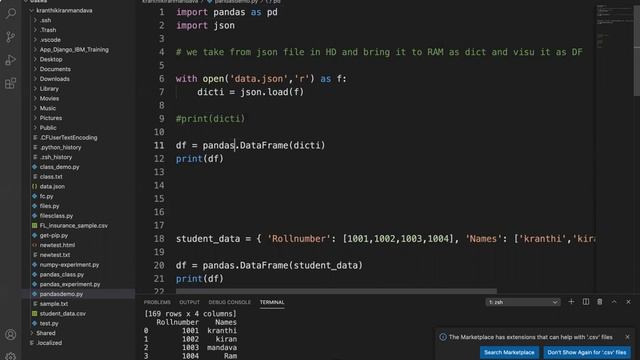Expand the .Trash folder
This screenshot has height=360, width=640.
pos(48,30)
